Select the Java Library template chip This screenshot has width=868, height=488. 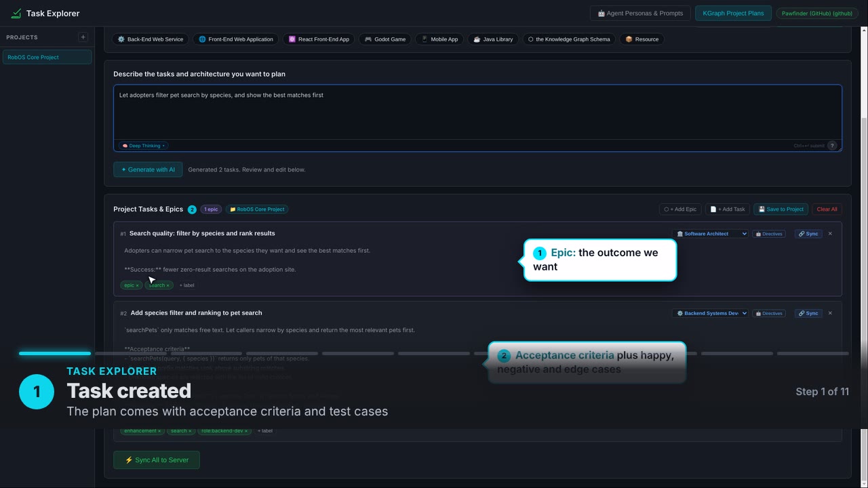(493, 39)
